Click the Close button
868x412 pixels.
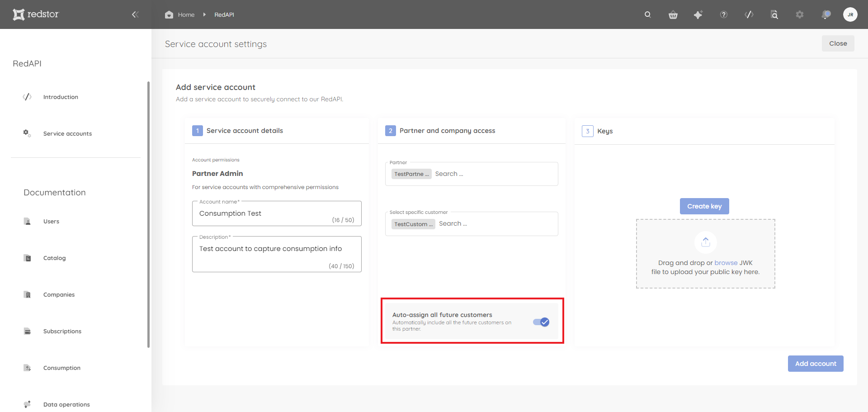(838, 43)
